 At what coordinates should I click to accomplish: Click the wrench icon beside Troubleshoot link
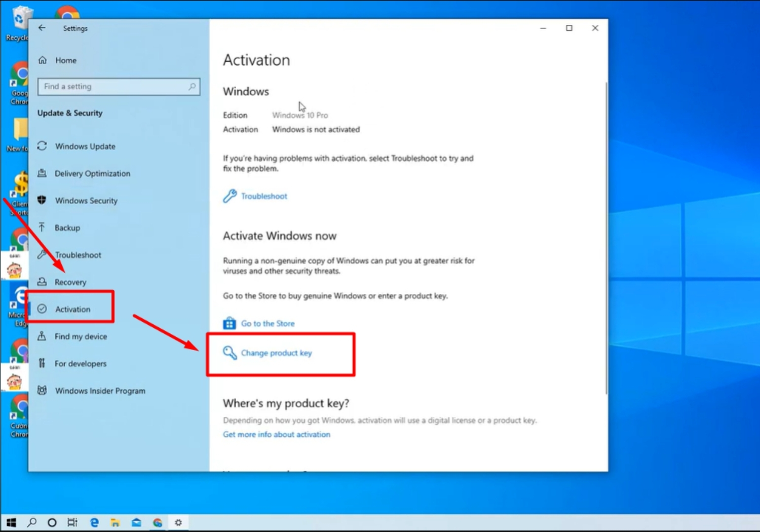[x=230, y=196]
